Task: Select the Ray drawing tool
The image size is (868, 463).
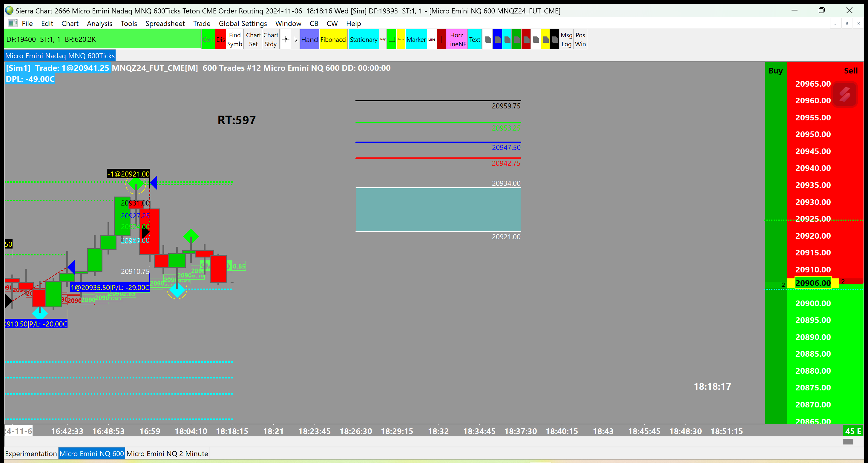Action: point(383,39)
